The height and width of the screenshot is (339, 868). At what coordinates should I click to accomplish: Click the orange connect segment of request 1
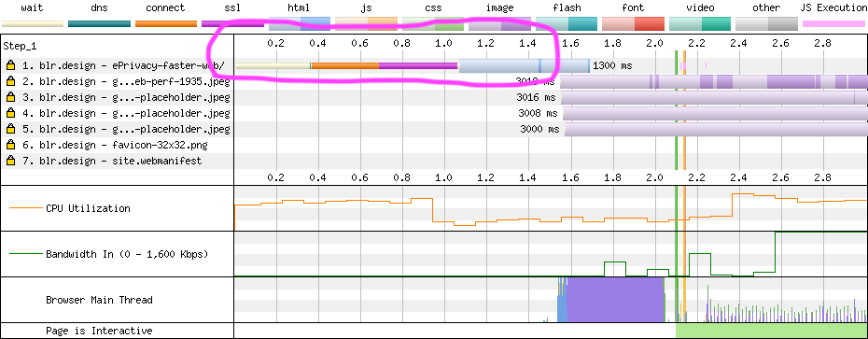(345, 66)
